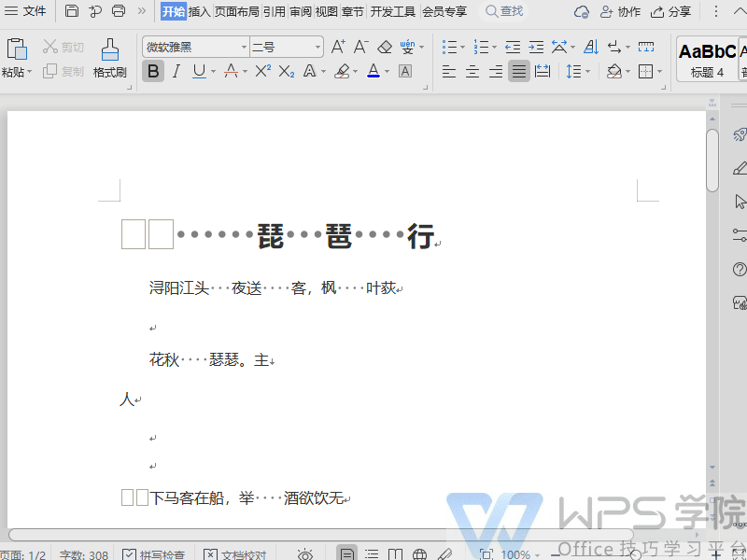Click the sort icon
This screenshot has height=560, width=747.
(x=591, y=47)
